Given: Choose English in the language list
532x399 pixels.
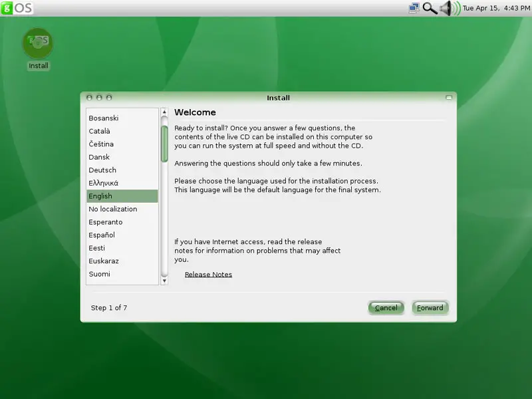Looking at the screenshot, I should tap(100, 196).
